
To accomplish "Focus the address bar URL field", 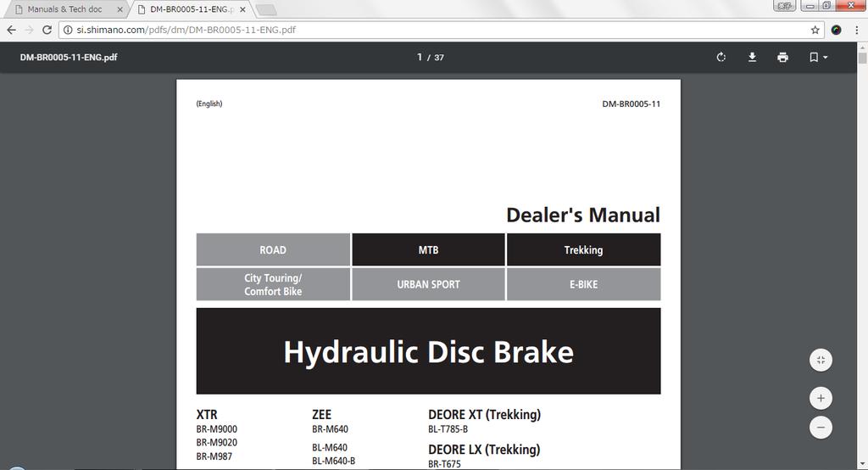I will [440, 30].
